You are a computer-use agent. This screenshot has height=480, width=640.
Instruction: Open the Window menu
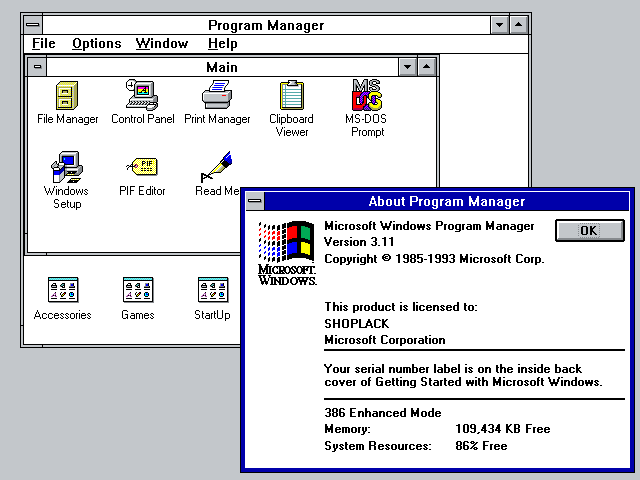pyautogui.click(x=162, y=43)
